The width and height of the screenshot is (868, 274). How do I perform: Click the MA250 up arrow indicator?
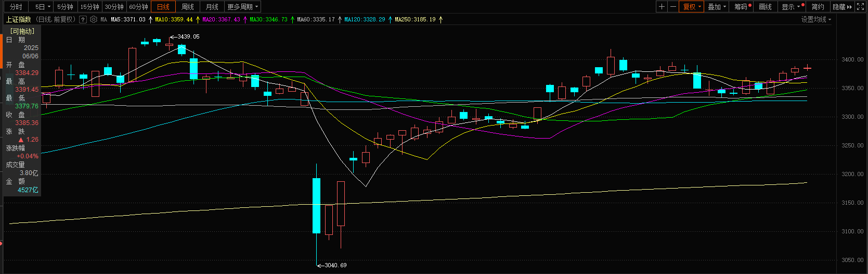(441, 19)
